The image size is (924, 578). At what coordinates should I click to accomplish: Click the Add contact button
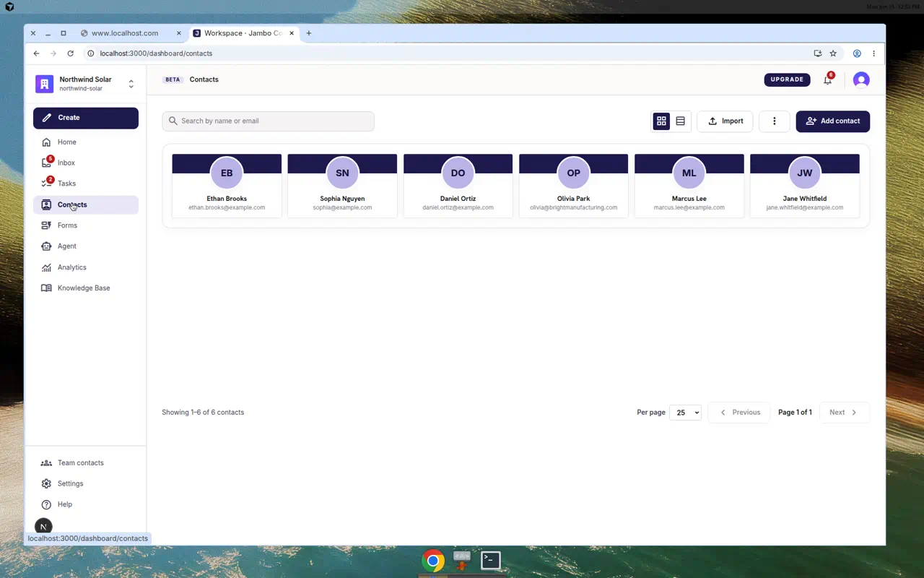(832, 121)
